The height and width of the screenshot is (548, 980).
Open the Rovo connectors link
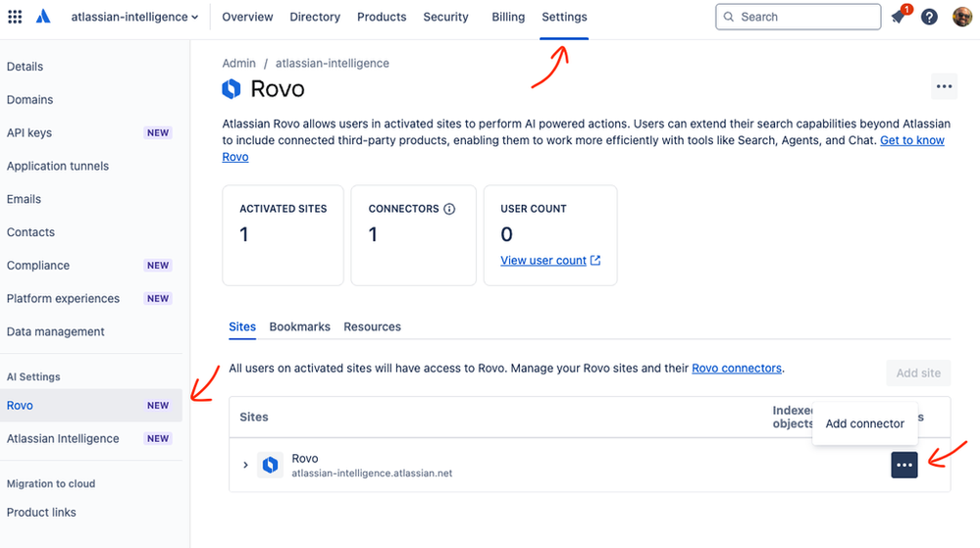(737, 368)
